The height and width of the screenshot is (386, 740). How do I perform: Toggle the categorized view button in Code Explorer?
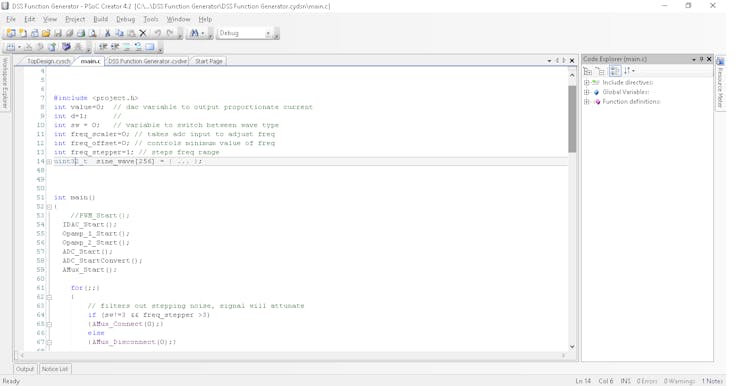click(615, 71)
